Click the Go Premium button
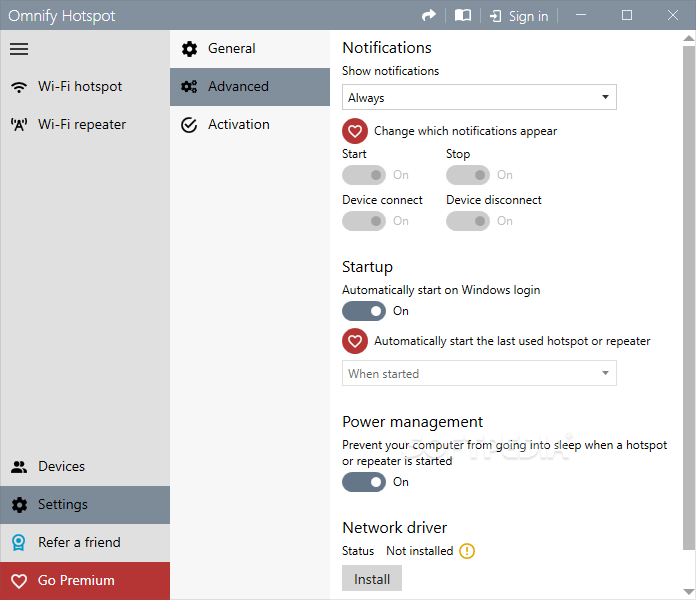 point(85,580)
